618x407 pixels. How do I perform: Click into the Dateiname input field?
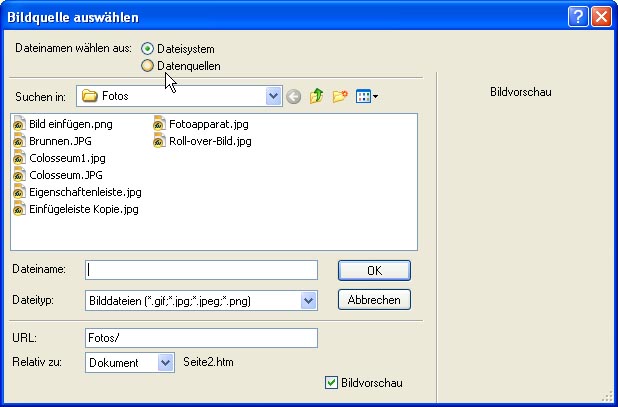tap(201, 270)
